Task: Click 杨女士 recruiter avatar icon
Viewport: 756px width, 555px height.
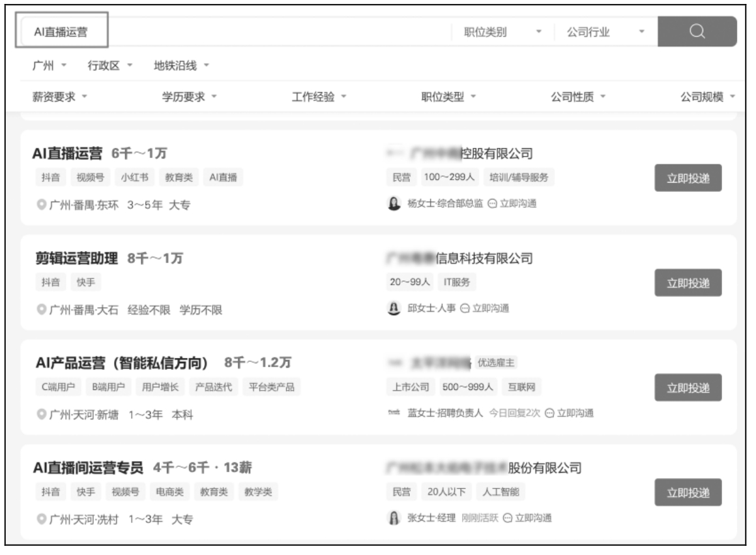Action: (394, 203)
